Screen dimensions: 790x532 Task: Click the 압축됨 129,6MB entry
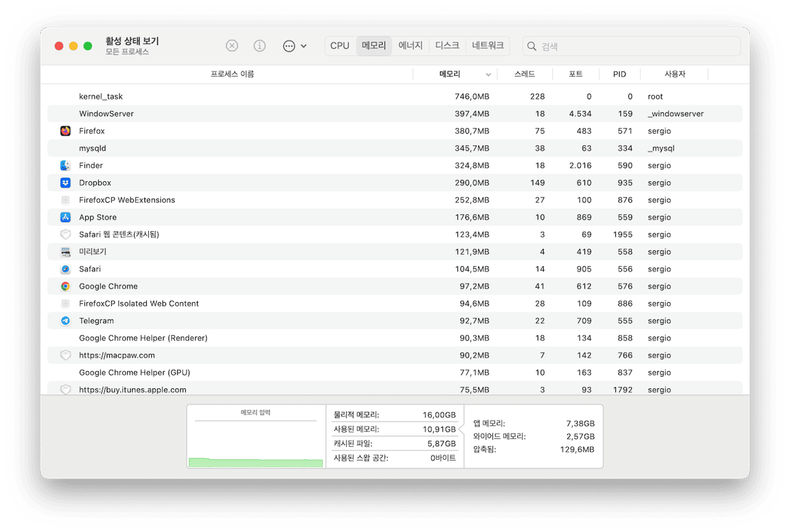pos(533,450)
